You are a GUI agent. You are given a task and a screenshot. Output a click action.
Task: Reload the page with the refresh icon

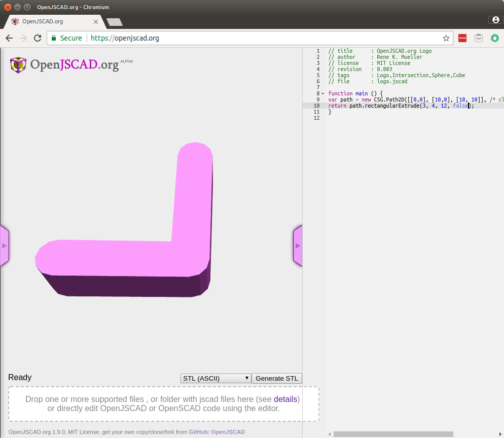pos(38,38)
